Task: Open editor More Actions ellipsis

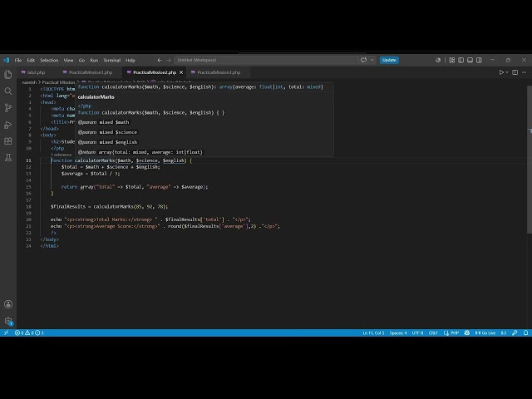Action: tap(525, 72)
